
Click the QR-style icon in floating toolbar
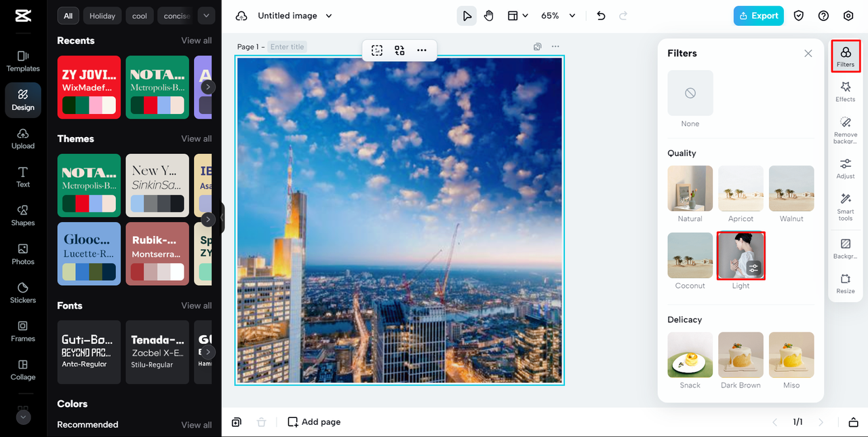399,50
